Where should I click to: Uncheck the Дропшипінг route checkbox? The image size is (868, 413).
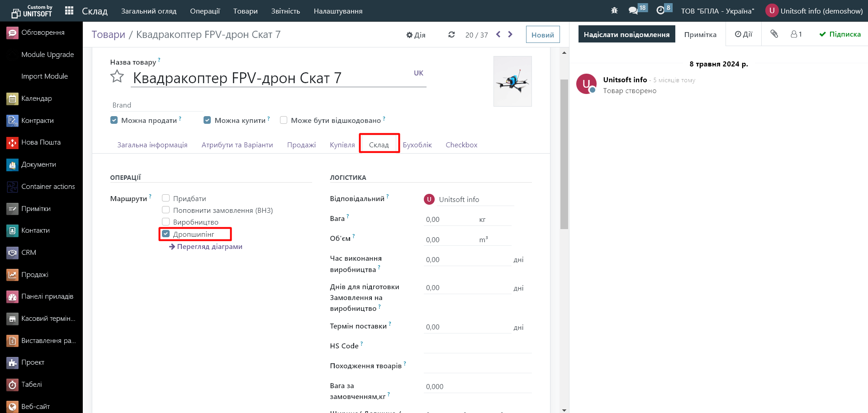point(166,234)
